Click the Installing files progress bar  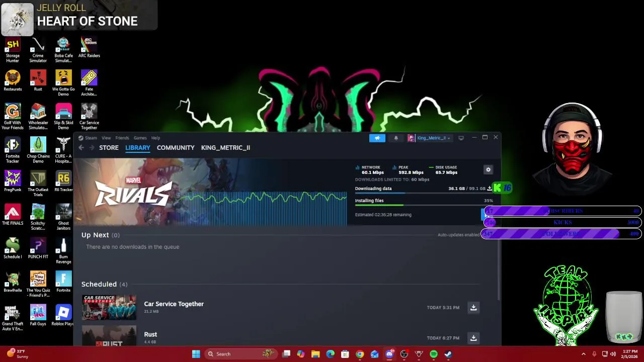click(x=424, y=205)
